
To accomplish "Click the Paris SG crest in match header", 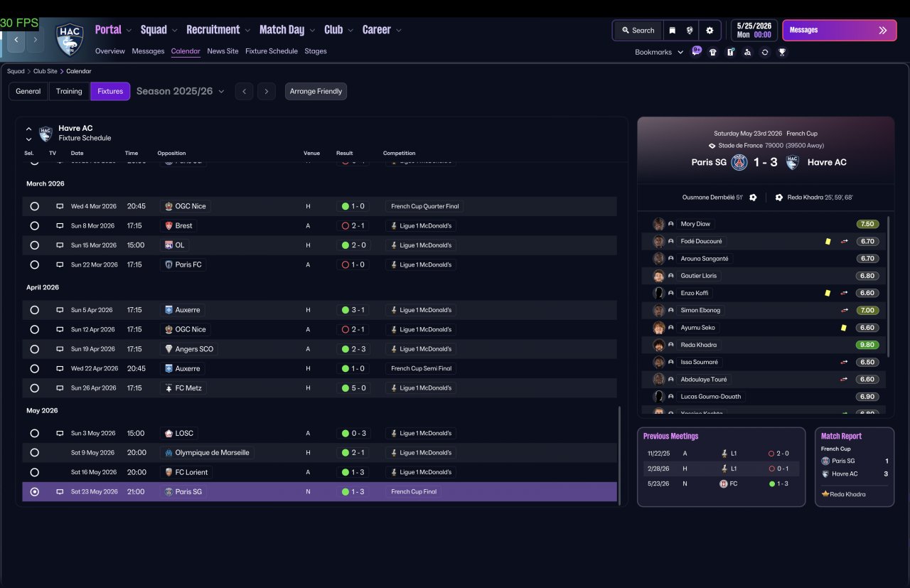I will (739, 162).
